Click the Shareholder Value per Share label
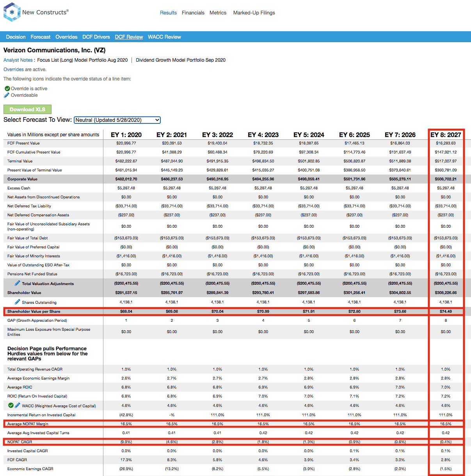 point(34,312)
